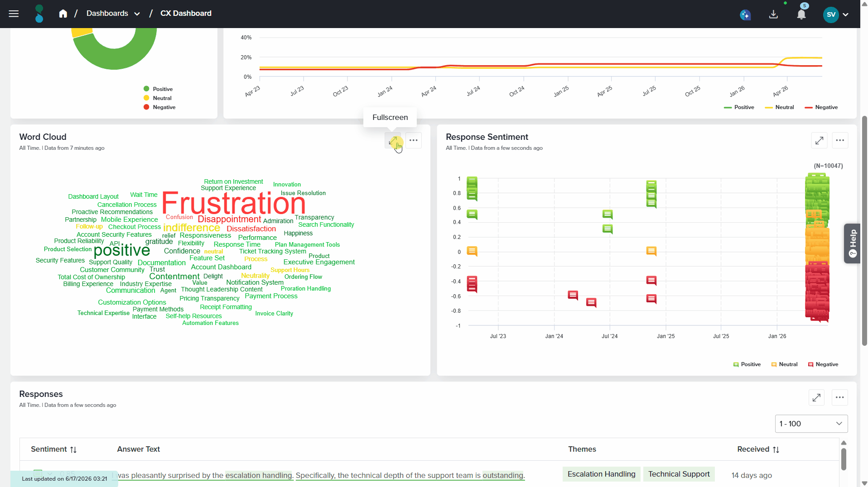Expand Response Sentiment widget to fullscreen

click(819, 140)
